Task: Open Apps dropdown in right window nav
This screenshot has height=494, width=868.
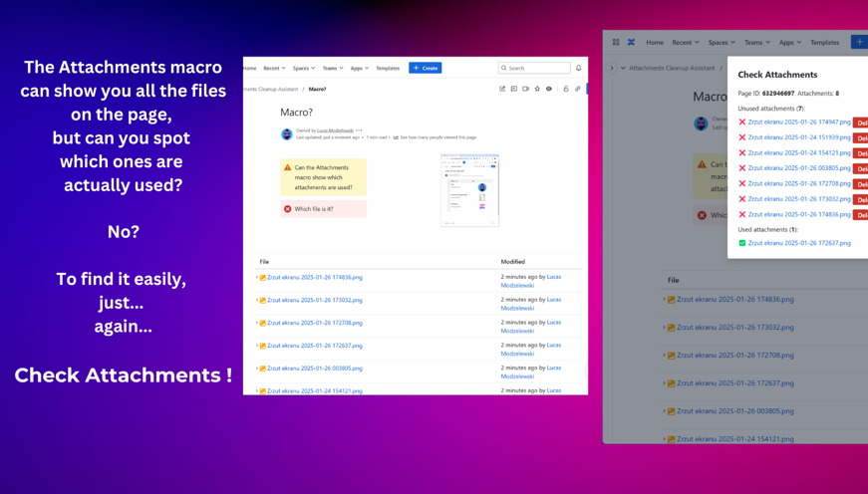Action: [790, 42]
